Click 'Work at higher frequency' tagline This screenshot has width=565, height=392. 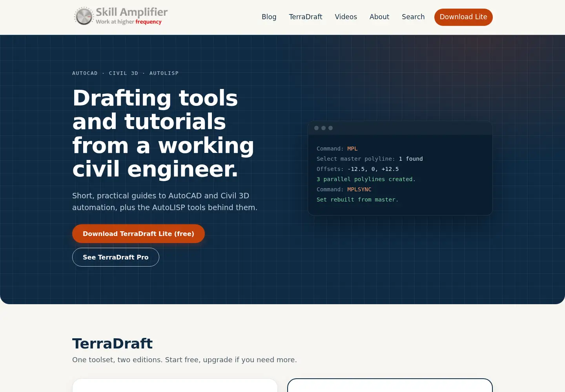(129, 22)
